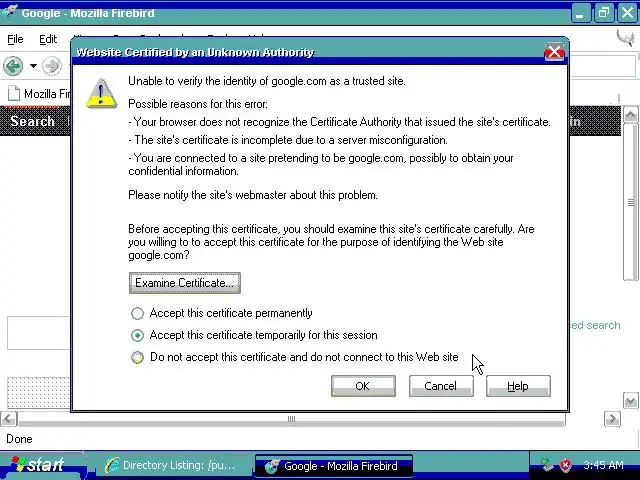Click the horizontal scrollbar right arrow
The height and width of the screenshot is (480, 640).
(x=612, y=419)
